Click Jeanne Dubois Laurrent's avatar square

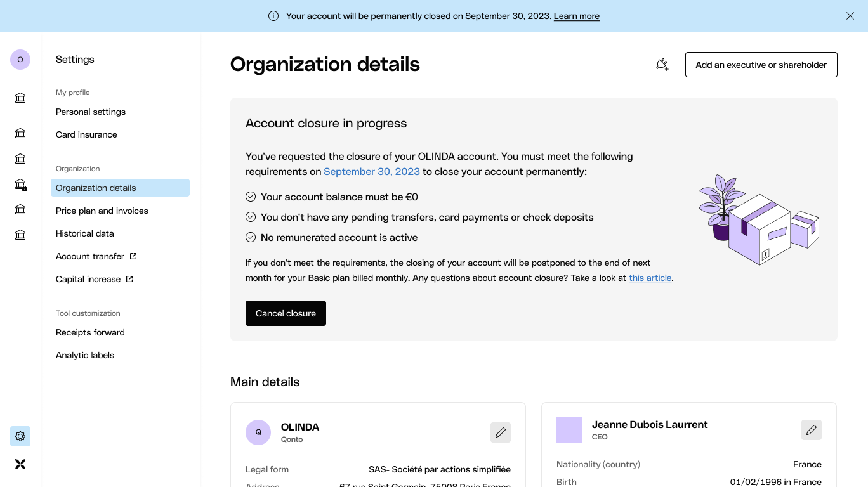click(x=569, y=430)
